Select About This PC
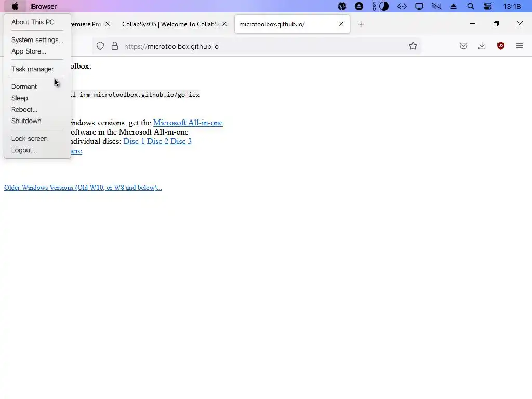 tap(33, 22)
